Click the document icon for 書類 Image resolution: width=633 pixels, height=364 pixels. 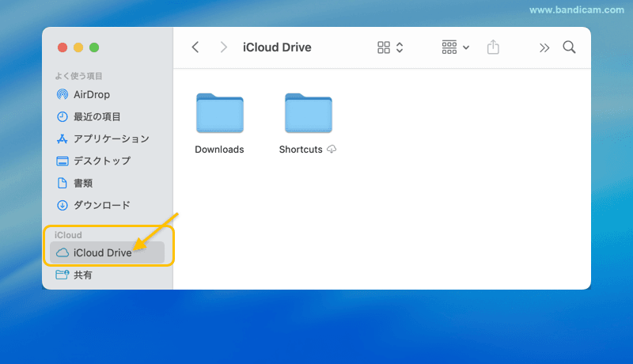tap(63, 183)
